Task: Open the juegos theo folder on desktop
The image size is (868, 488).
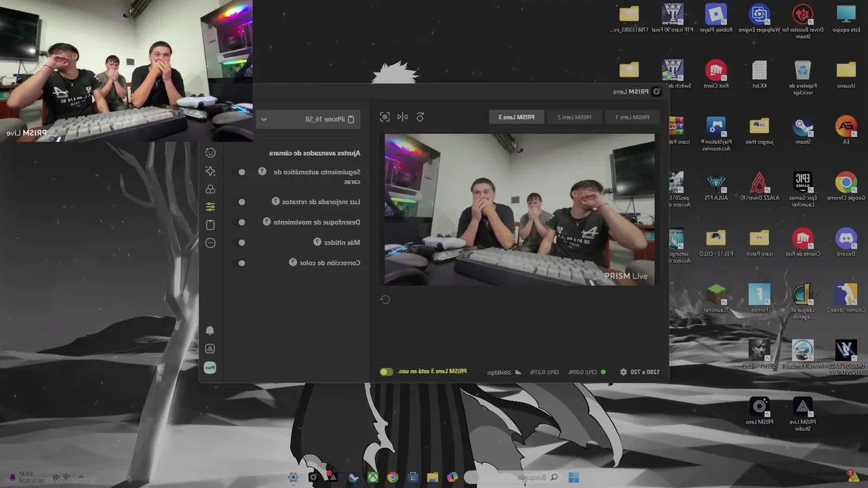Action: point(759,130)
